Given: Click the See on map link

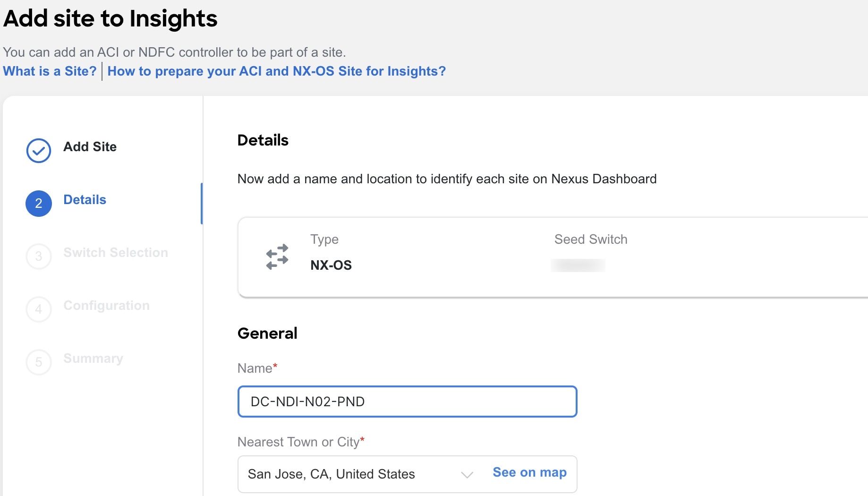Looking at the screenshot, I should (529, 472).
